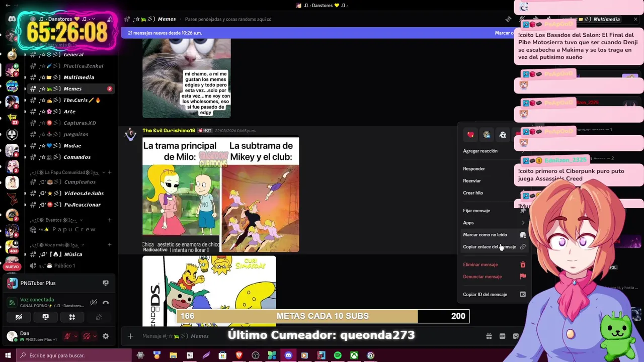
Task: Click the Dan user avatar in user panel
Action: point(12,336)
